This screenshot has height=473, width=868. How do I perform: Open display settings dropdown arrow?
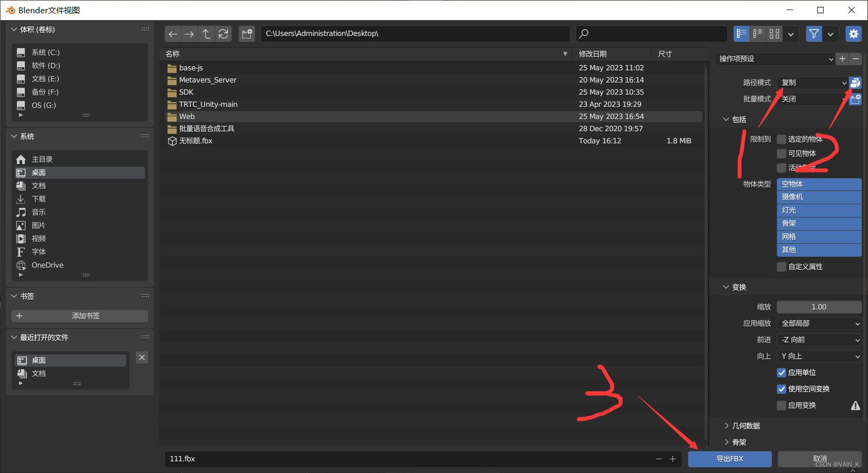(791, 34)
